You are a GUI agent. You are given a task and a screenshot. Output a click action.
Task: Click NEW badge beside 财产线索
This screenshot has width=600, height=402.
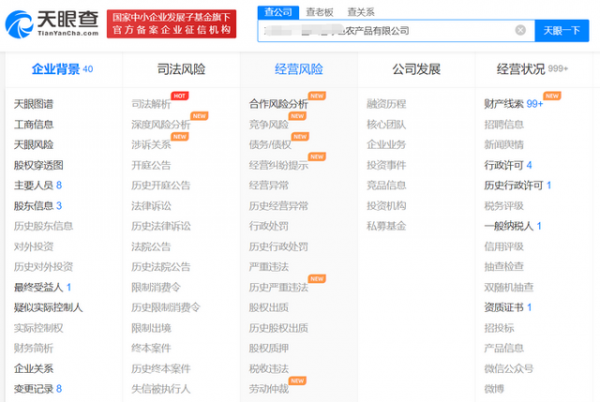(552, 95)
